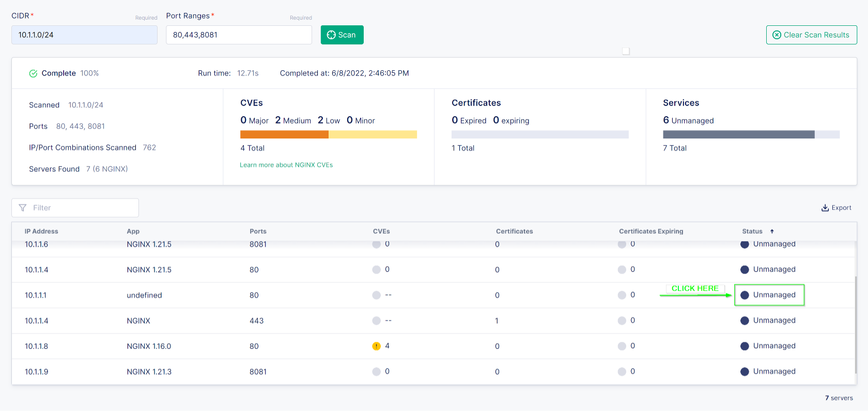Screen dimensions: 868x413
Task: Click the small checkbox below Clear Scan Results
Action: click(x=626, y=51)
